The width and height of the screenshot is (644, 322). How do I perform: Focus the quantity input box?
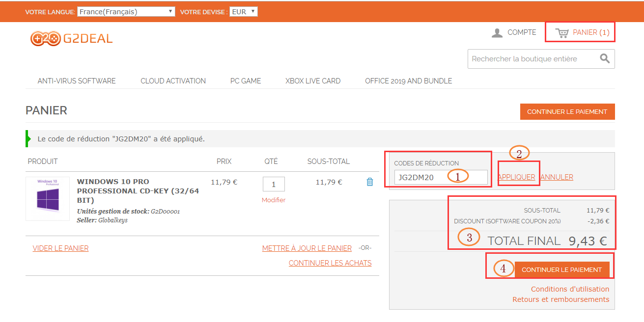[x=274, y=184]
